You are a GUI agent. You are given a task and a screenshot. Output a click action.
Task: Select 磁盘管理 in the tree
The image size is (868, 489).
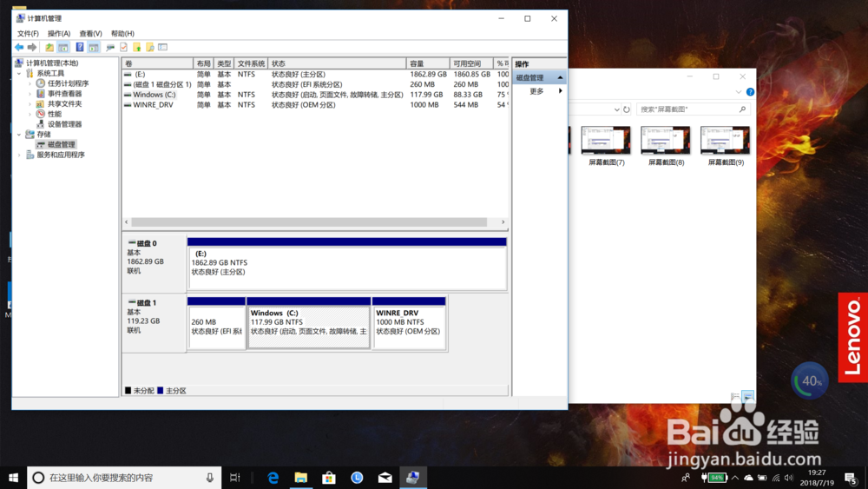click(61, 144)
